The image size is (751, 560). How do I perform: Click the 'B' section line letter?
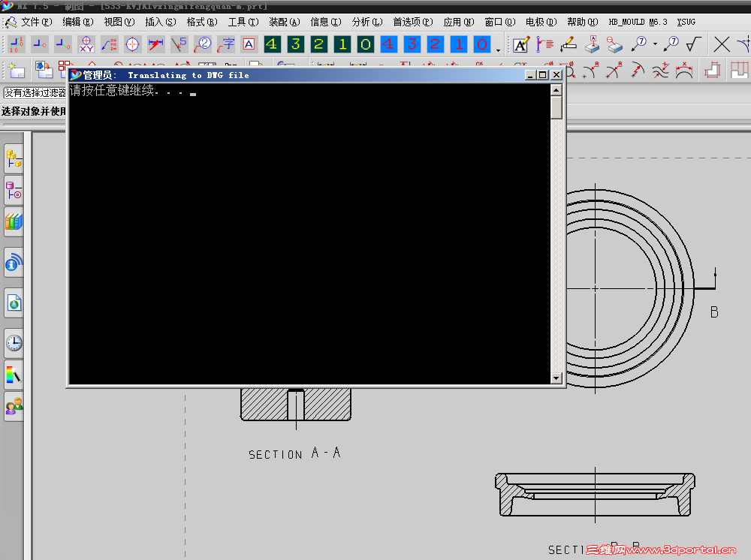(x=714, y=312)
